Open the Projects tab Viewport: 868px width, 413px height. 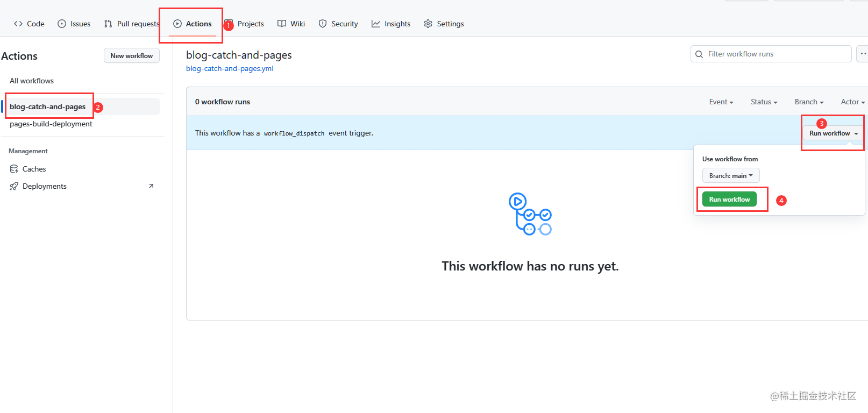[x=245, y=24]
